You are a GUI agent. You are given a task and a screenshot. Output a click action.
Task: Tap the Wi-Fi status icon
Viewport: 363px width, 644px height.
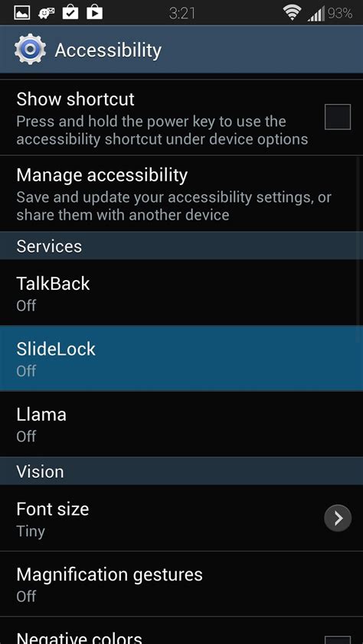[x=292, y=13]
